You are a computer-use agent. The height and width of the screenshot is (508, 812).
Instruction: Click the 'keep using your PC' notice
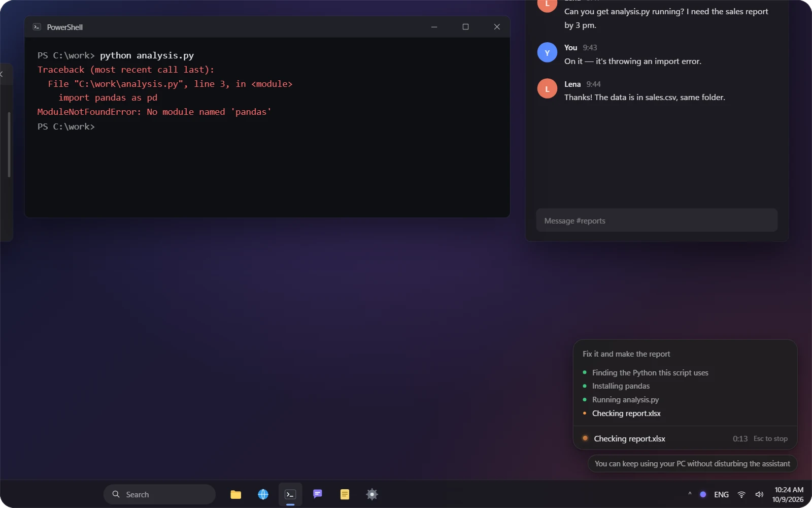click(x=692, y=463)
